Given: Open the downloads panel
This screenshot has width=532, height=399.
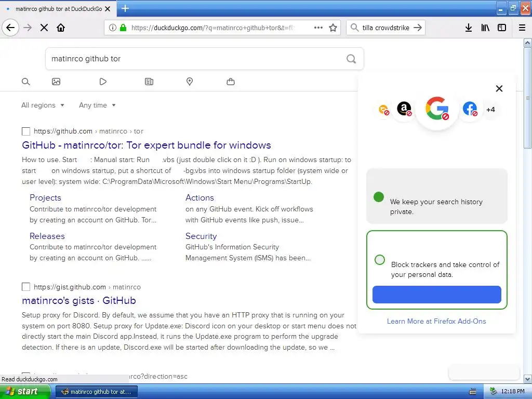Looking at the screenshot, I should point(469,28).
